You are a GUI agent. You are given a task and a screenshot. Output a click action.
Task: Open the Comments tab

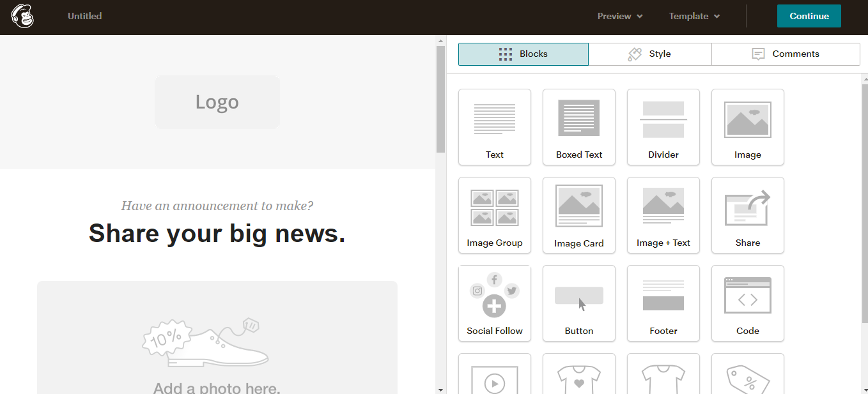(x=786, y=54)
